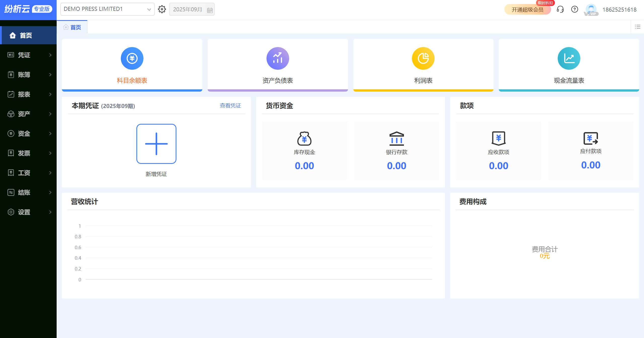
Task: Click the 库存现金 money bag icon
Action: coord(304,138)
